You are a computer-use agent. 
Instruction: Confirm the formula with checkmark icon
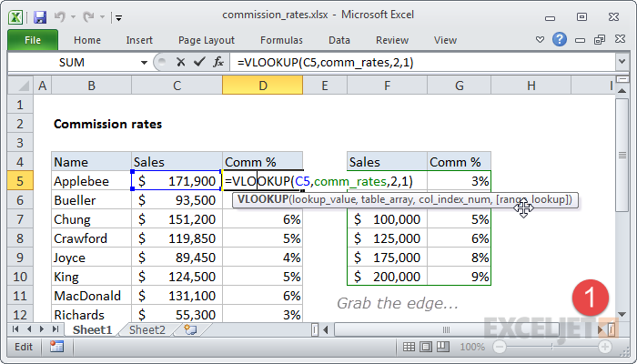199,62
